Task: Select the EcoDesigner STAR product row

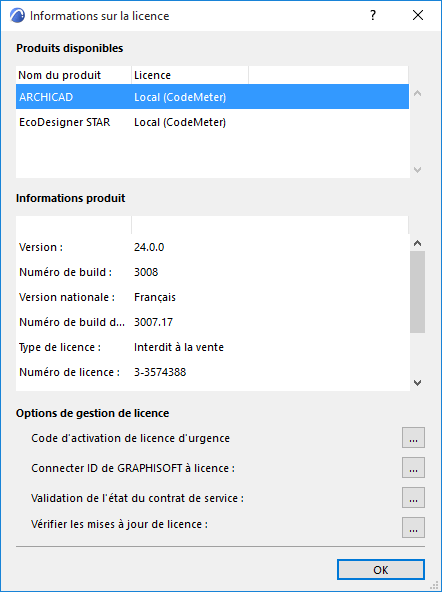Action: 212,122
